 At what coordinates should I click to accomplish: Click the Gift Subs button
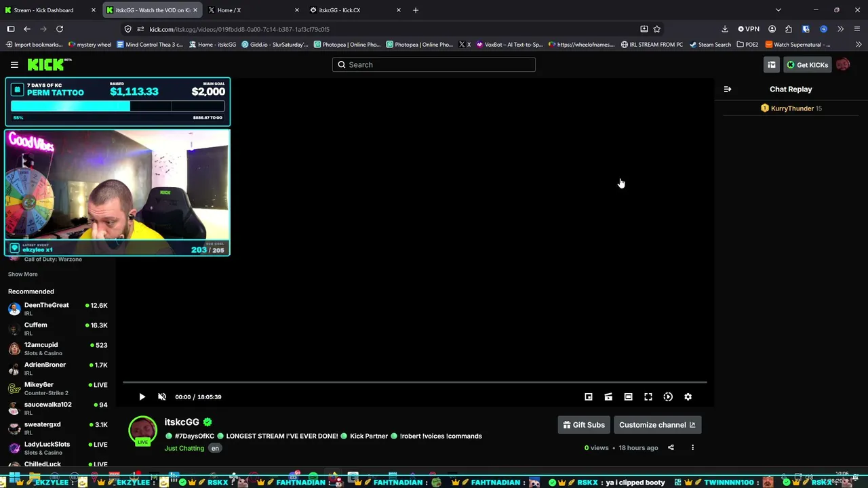pos(584,425)
